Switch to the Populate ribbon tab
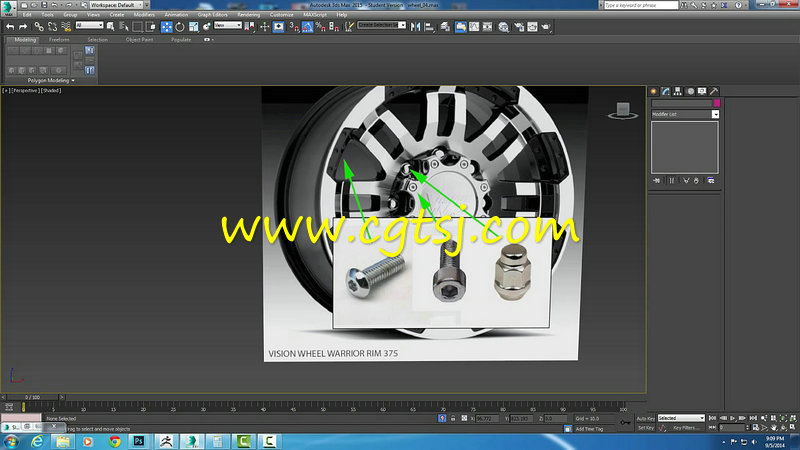 pos(181,39)
